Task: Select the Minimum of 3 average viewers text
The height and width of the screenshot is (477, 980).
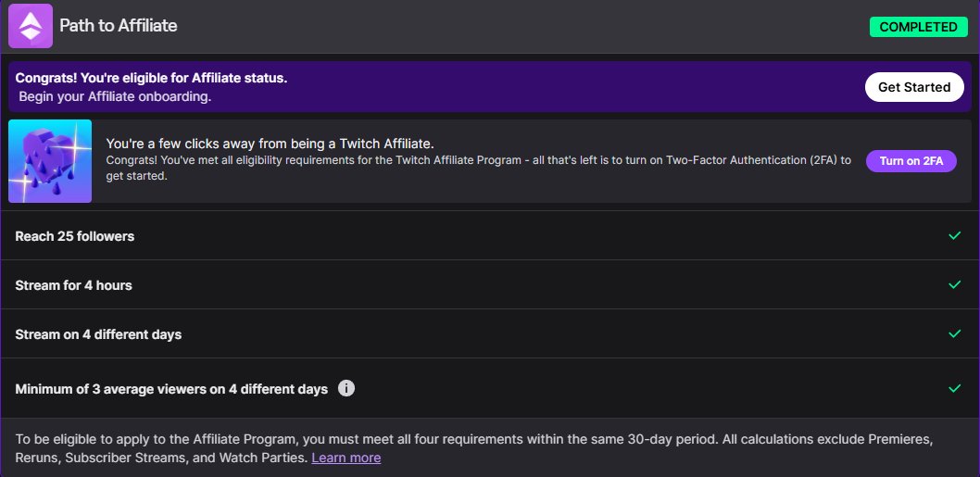Action: 171,389
